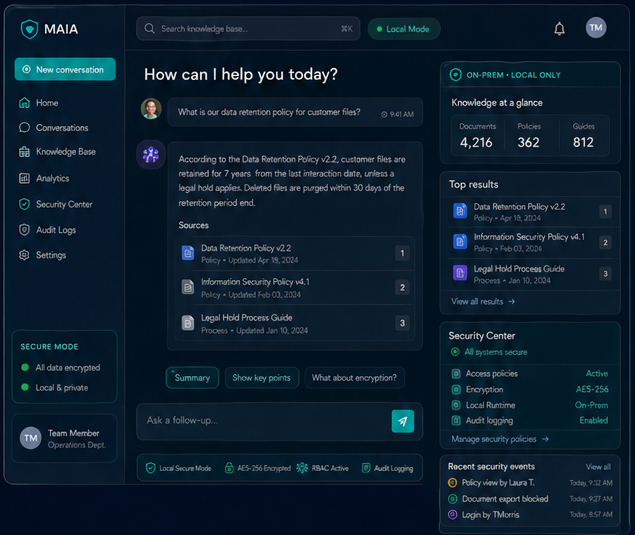Click citation badge 3 in Sources
Screen dimensions: 635x535
click(402, 323)
